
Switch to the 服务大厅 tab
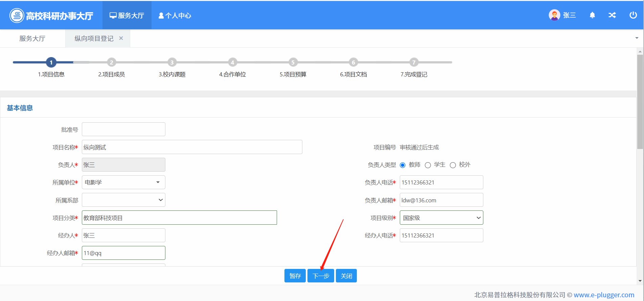point(32,39)
